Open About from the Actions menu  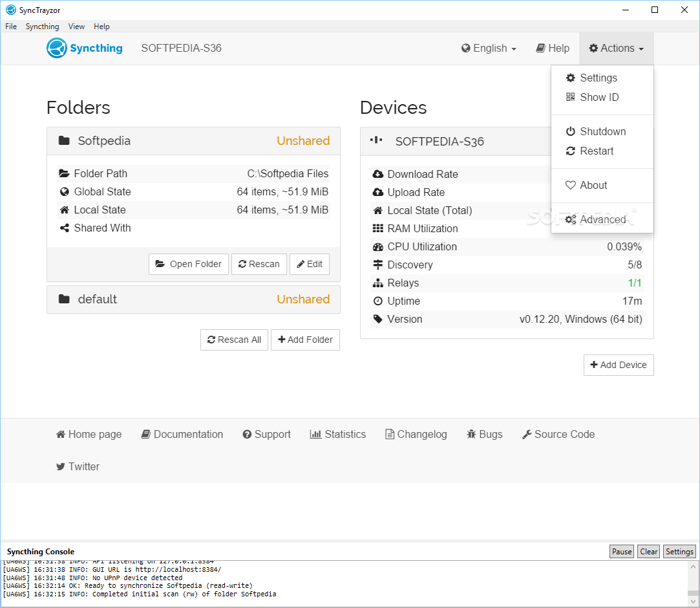[602, 185]
